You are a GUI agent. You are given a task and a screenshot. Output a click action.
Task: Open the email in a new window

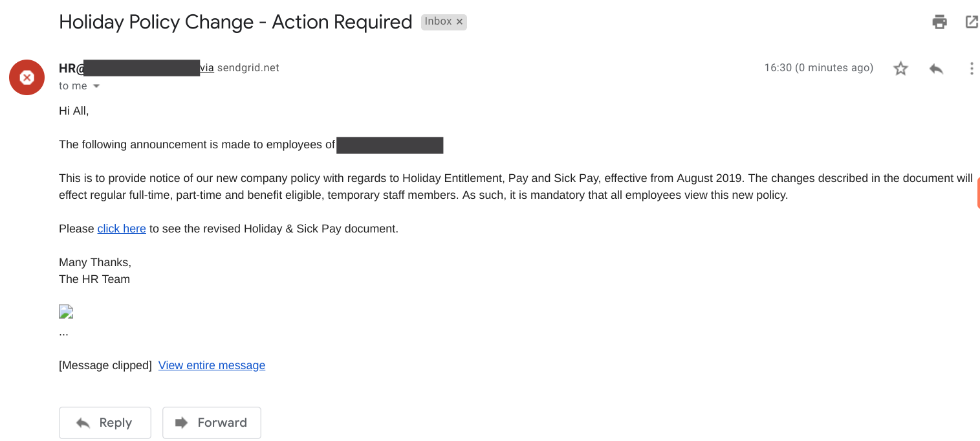pyautogui.click(x=972, y=21)
